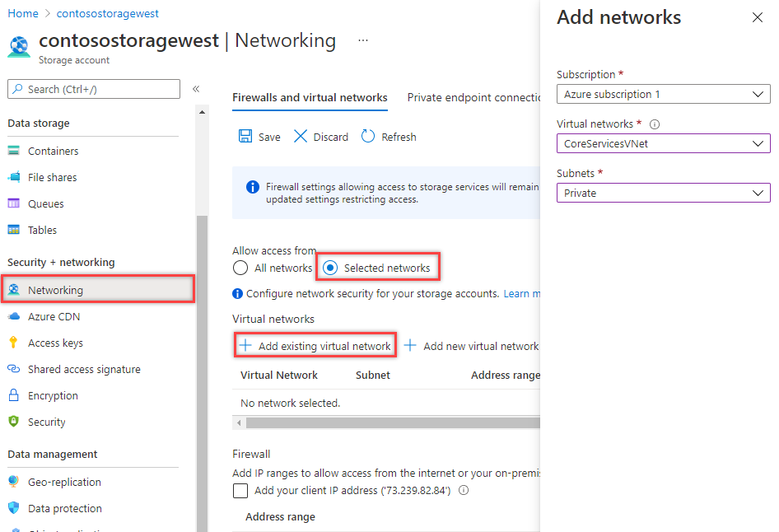This screenshot has width=779, height=532.
Task: Open the Subnets dropdown
Action: (663, 194)
